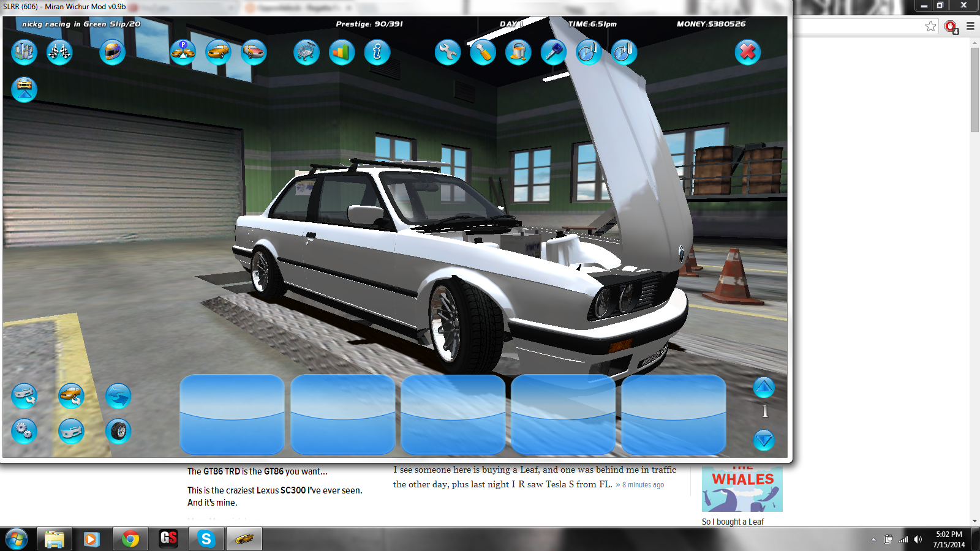This screenshot has width=980, height=551.
Task: Open the media player taskbar icon
Action: coord(92,539)
